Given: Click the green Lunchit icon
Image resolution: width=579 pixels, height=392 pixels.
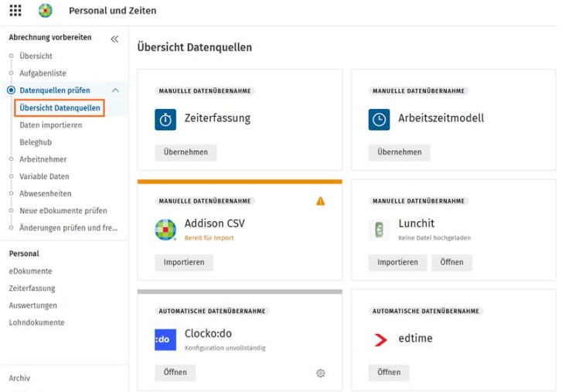Looking at the screenshot, I should [379, 230].
